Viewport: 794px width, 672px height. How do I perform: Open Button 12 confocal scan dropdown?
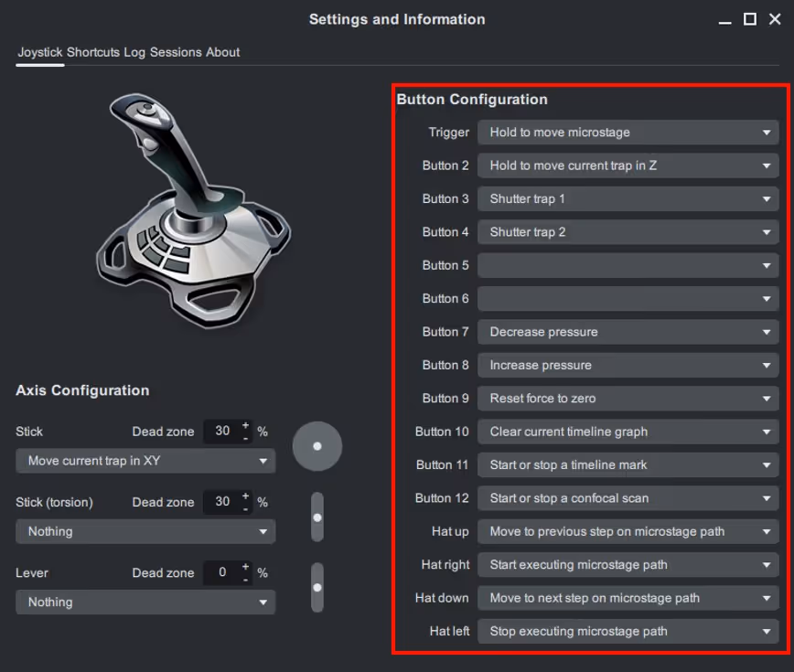point(628,498)
